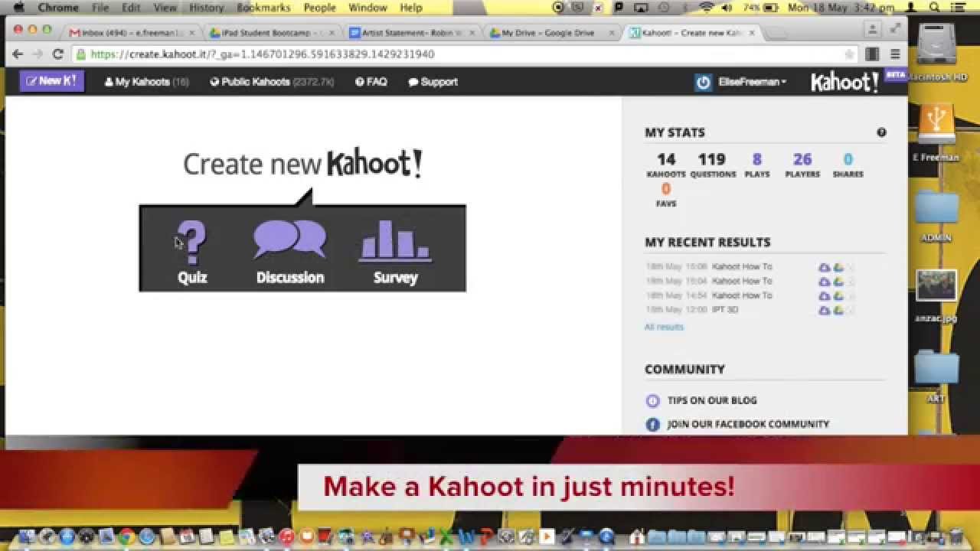Open the People menu in menu bar

click(319, 8)
